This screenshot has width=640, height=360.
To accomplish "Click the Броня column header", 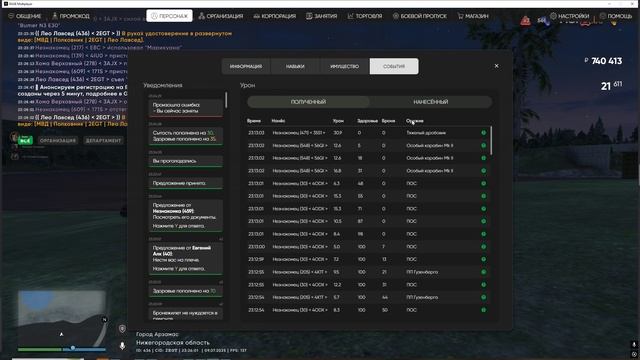I will click(x=388, y=121).
